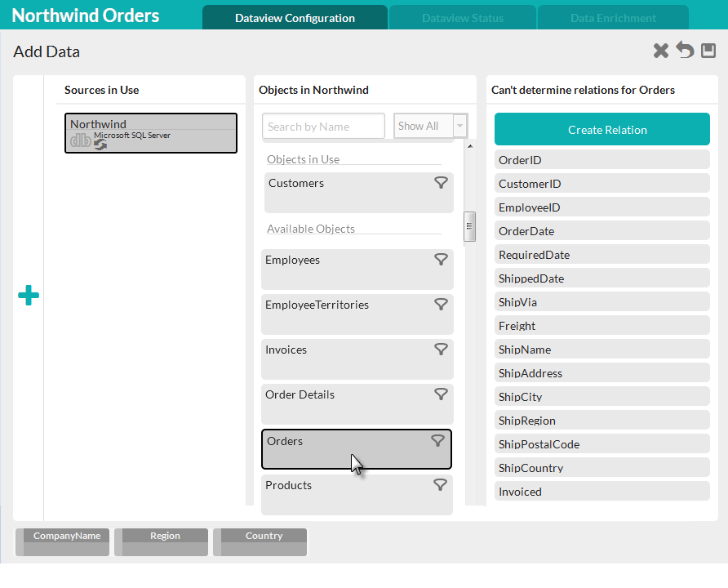Click the scroll up arrow in objects list
Viewport: 728px width, 588px height.
pyautogui.click(x=470, y=146)
